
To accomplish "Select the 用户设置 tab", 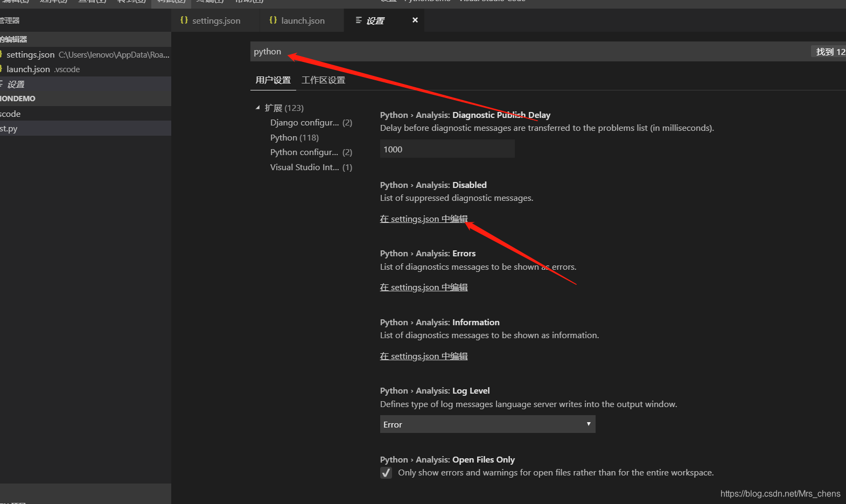I will click(x=273, y=80).
